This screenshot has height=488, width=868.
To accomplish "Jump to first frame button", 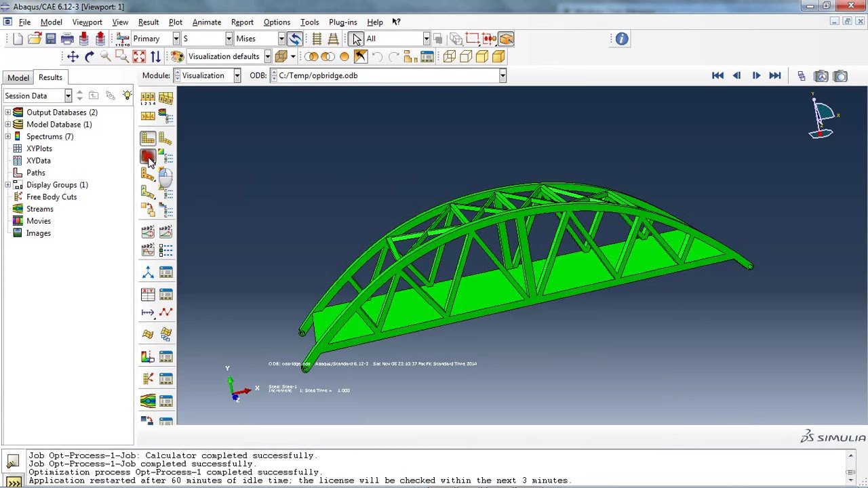I will (717, 76).
